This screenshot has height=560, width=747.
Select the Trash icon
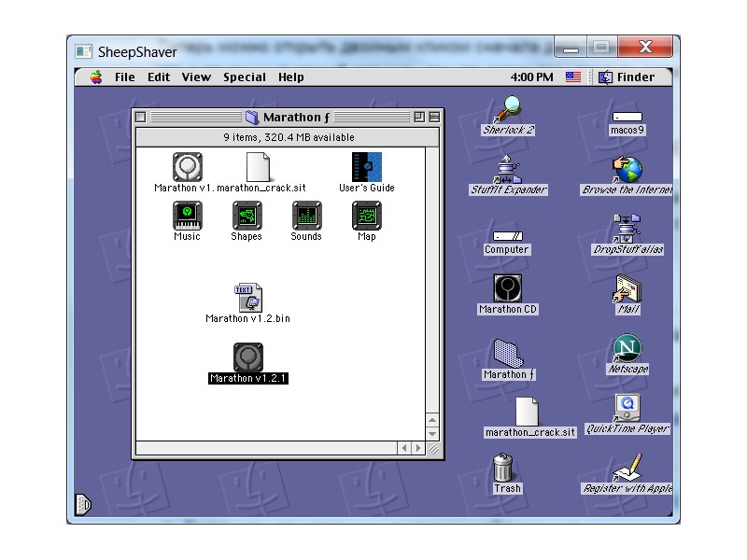click(x=503, y=468)
